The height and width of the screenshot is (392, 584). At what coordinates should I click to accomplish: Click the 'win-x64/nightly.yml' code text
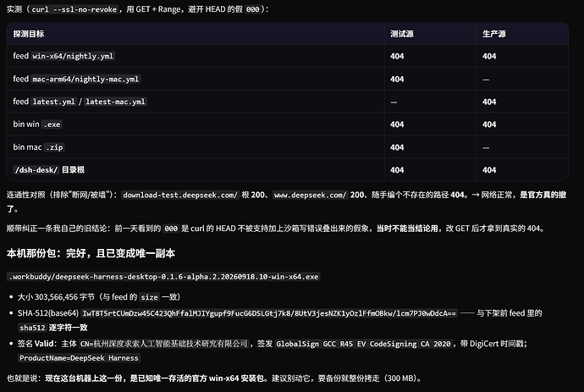point(73,56)
